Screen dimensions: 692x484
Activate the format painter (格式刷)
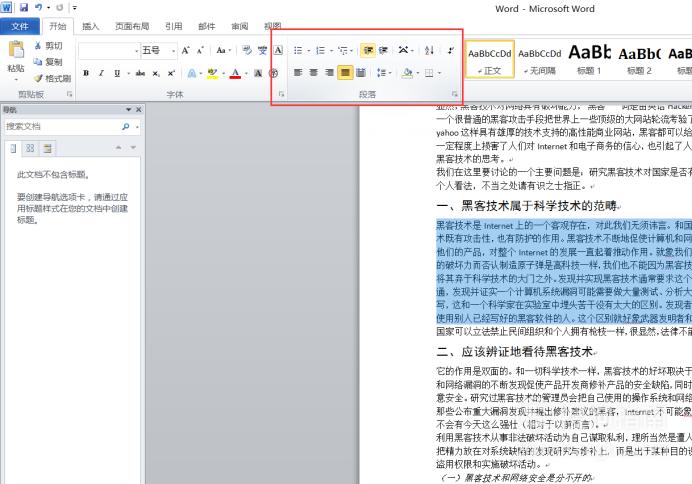click(53, 78)
